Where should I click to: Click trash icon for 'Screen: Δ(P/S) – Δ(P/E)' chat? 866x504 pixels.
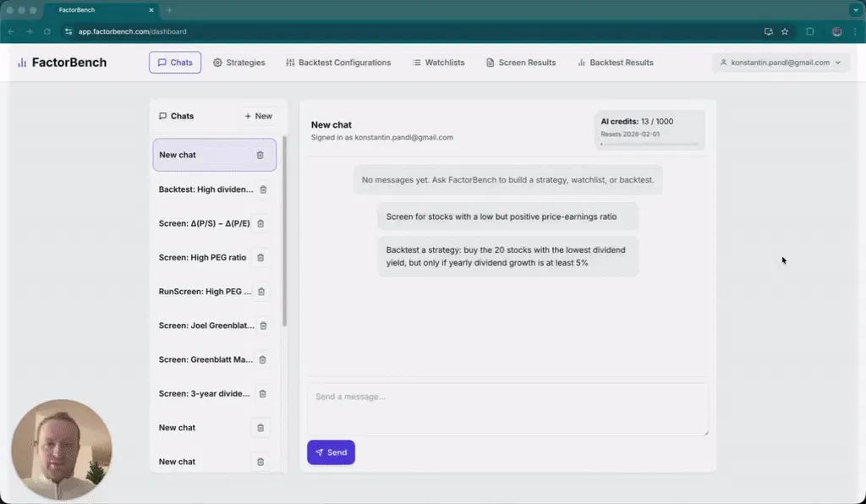[x=260, y=223]
